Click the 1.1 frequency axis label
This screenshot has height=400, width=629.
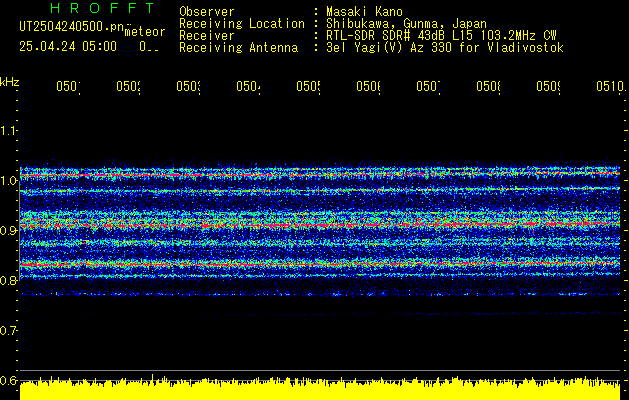pos(8,130)
